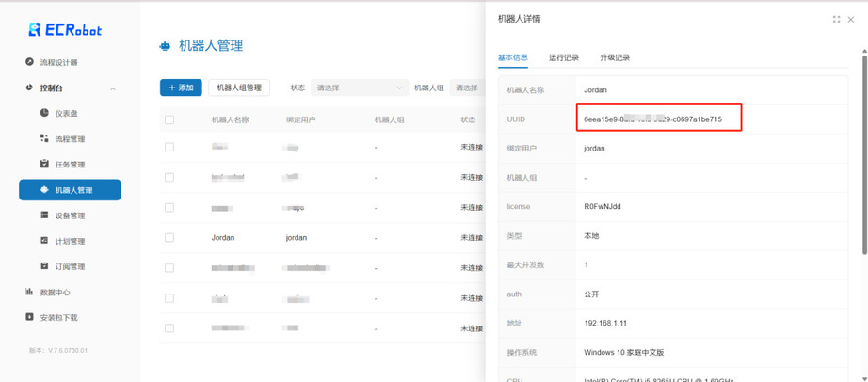Check the row checkbox below Jordan
This screenshot has height=382, width=868.
point(169,268)
